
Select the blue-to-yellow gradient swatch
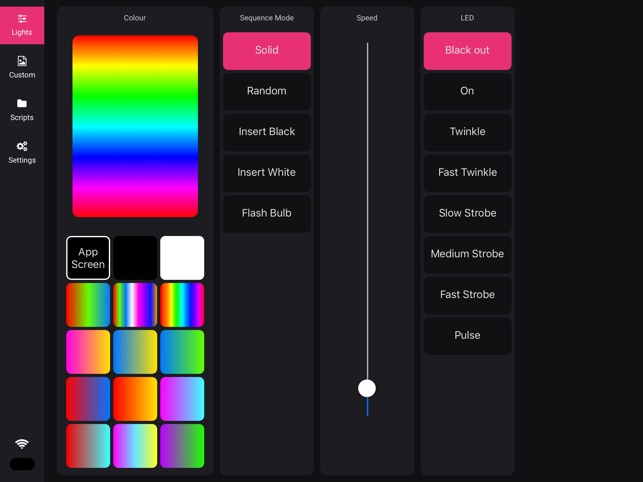tap(135, 352)
